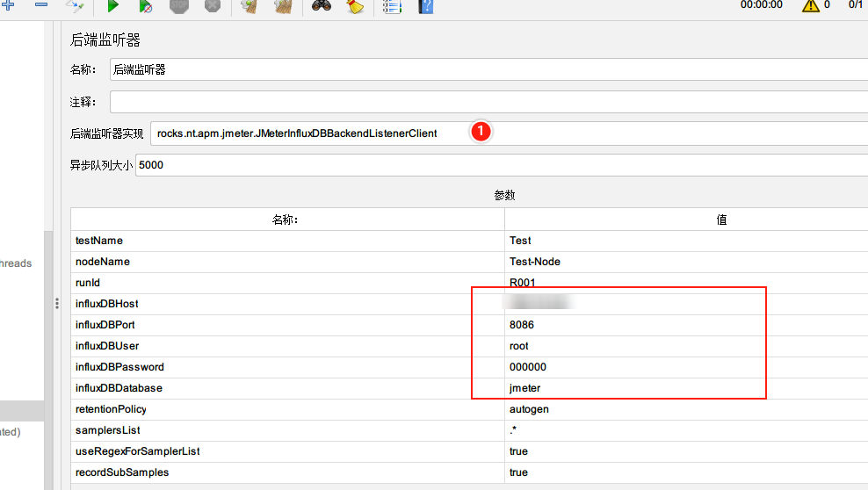
Task: Select the useRegexForSamplerList value 'true'
Action: click(x=686, y=451)
